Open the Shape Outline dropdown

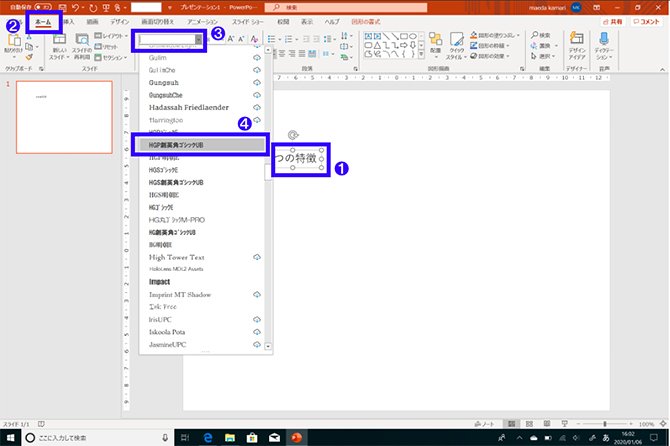pyautogui.click(x=490, y=46)
